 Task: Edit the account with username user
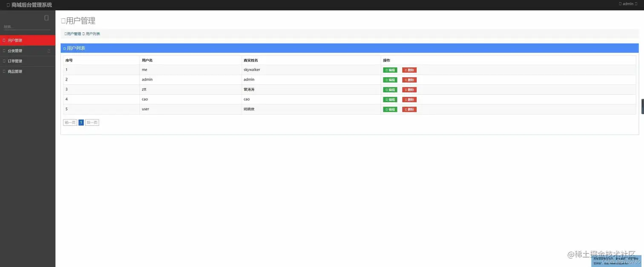(390, 109)
